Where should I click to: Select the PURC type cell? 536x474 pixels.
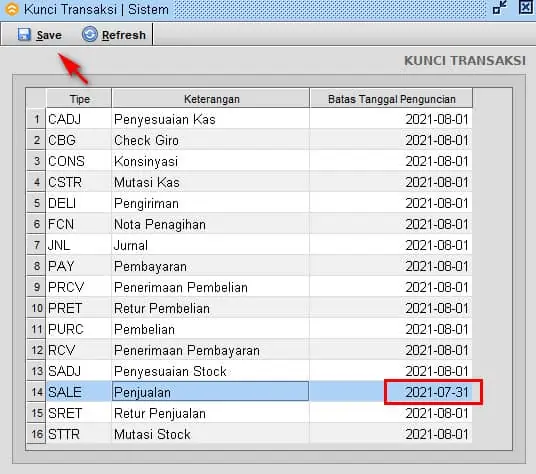click(x=79, y=329)
